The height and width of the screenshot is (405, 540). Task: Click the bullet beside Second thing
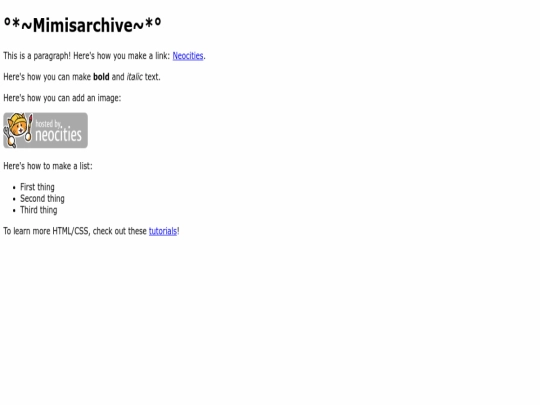tap(14, 199)
